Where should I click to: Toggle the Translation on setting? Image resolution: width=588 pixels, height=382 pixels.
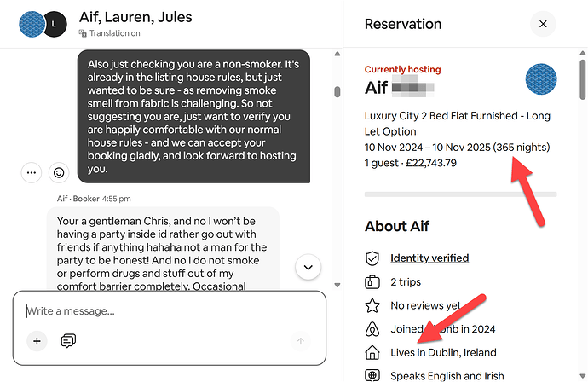coord(109,33)
